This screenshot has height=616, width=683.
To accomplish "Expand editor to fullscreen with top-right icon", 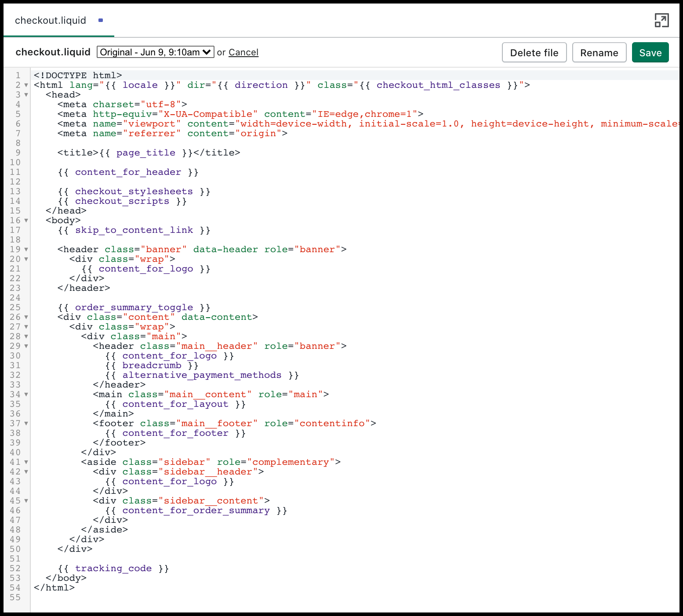I will coord(661,20).
